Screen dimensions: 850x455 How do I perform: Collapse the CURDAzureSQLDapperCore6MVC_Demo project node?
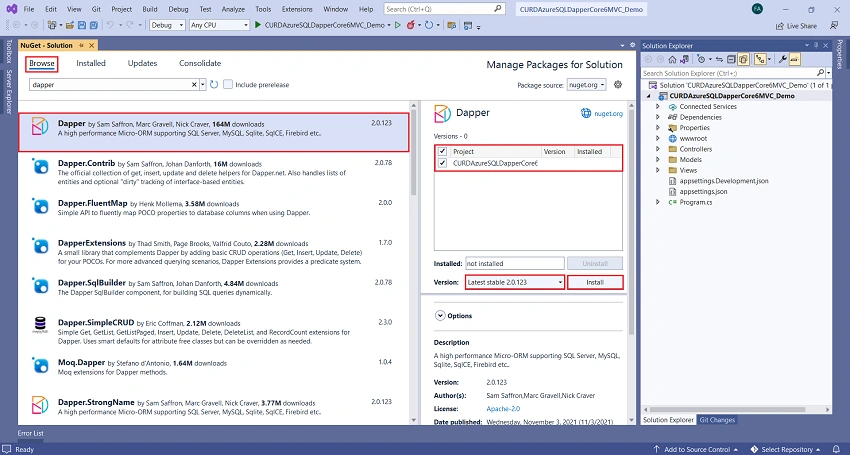pos(649,96)
